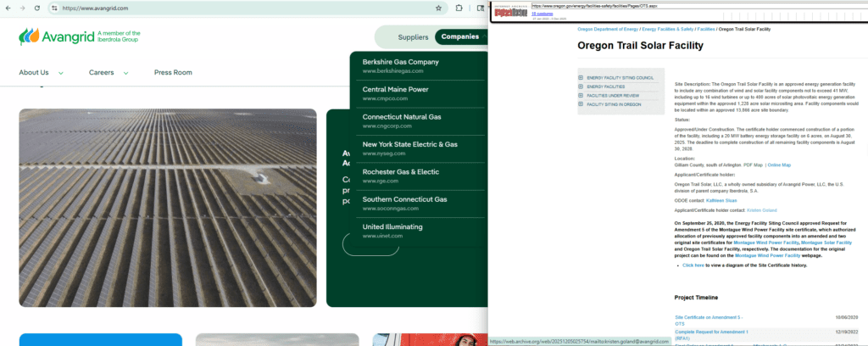The image size is (868, 346).
Task: Click the Avangrid logo
Action: [79, 36]
